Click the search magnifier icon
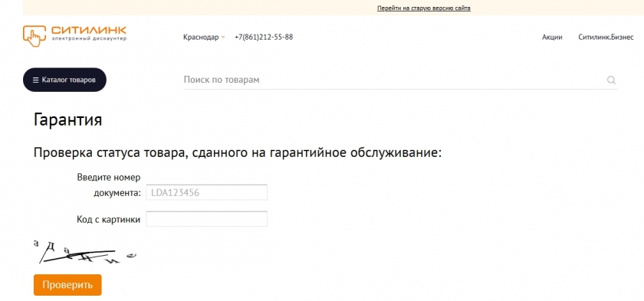 [x=611, y=80]
